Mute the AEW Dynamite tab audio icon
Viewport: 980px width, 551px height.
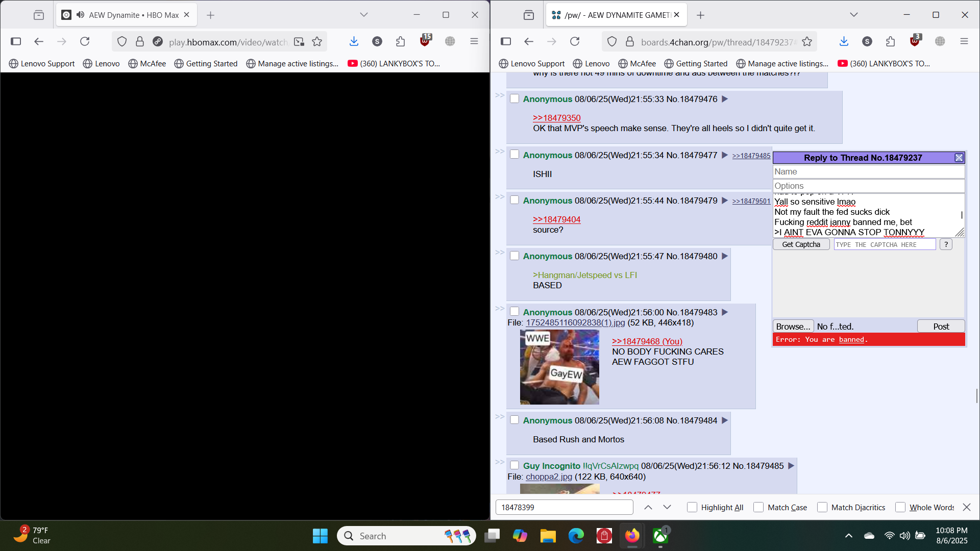pyautogui.click(x=80, y=15)
